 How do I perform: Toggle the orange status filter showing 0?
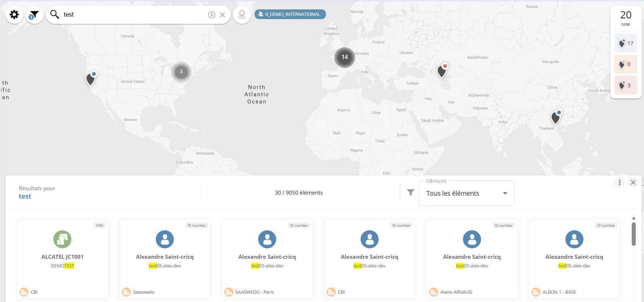[626, 64]
